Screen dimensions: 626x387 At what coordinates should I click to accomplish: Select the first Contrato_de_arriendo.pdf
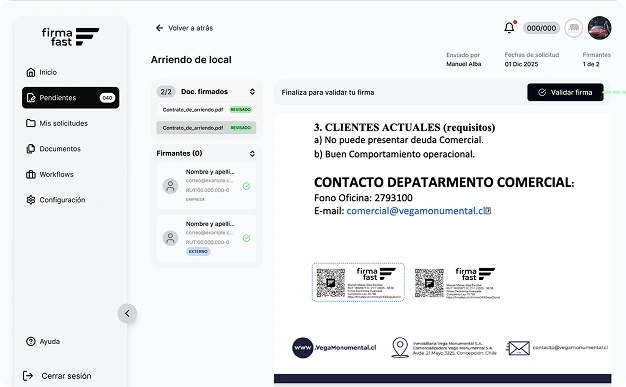point(206,109)
